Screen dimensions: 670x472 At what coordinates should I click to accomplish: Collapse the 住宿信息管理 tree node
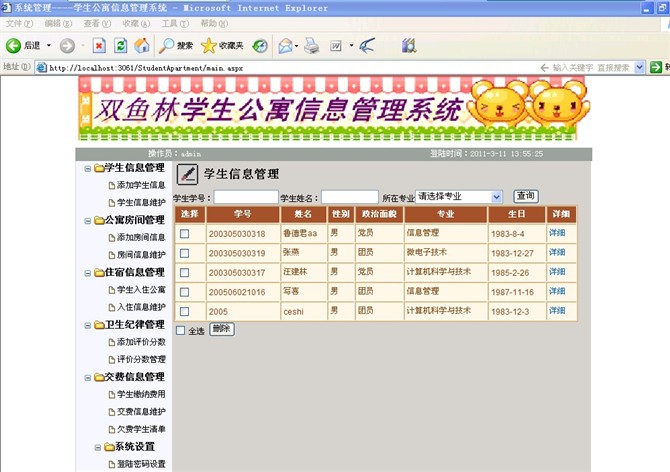(x=88, y=273)
